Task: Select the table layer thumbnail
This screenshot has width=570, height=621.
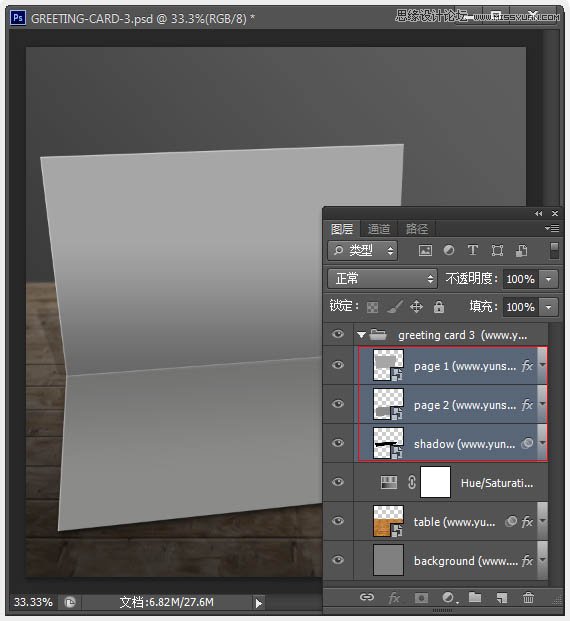Action: tap(388, 521)
